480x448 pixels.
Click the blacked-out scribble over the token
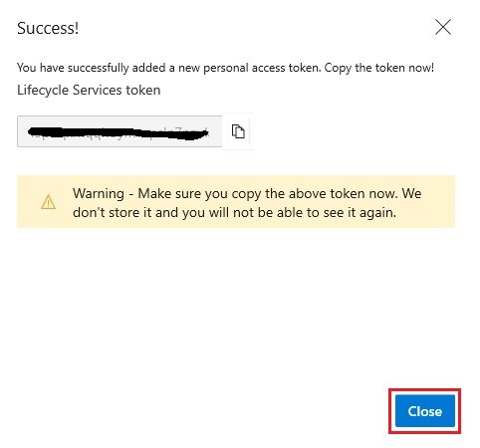[x=119, y=132]
